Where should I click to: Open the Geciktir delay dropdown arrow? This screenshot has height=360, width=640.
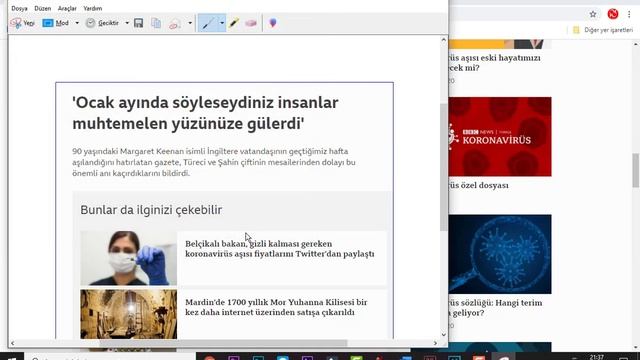click(x=127, y=23)
